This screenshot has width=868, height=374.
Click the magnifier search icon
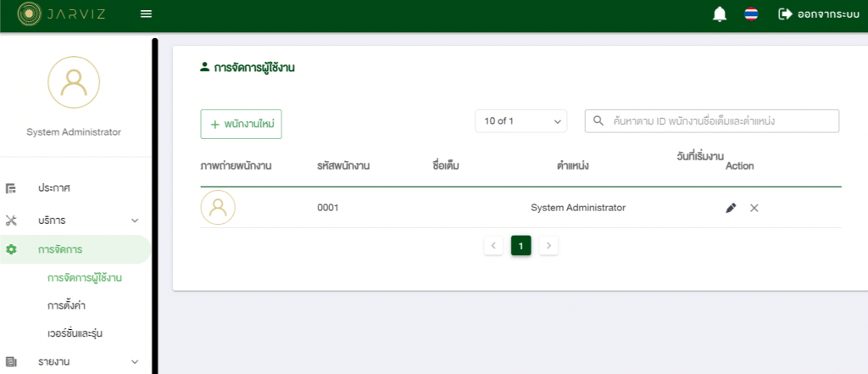[598, 121]
